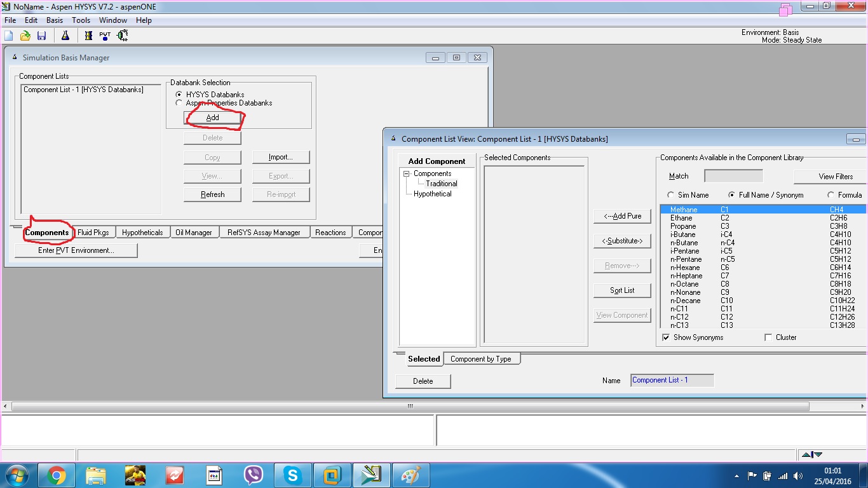The image size is (868, 488).
Task: Select Traditional under Components tree
Action: tap(441, 183)
